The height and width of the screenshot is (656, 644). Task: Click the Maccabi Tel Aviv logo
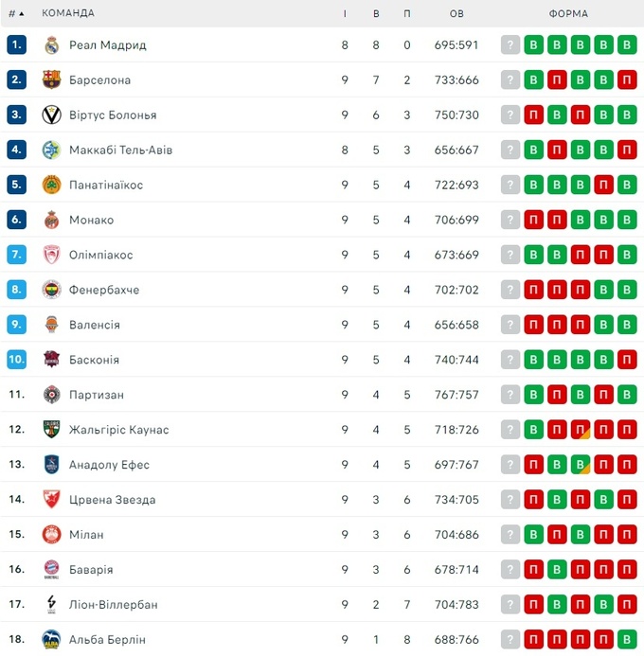tap(52, 151)
